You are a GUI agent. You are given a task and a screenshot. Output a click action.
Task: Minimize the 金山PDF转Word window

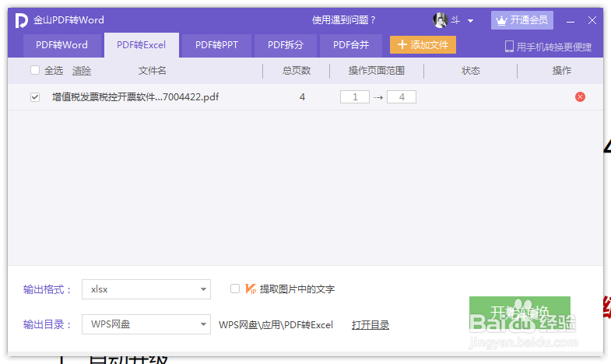click(571, 21)
